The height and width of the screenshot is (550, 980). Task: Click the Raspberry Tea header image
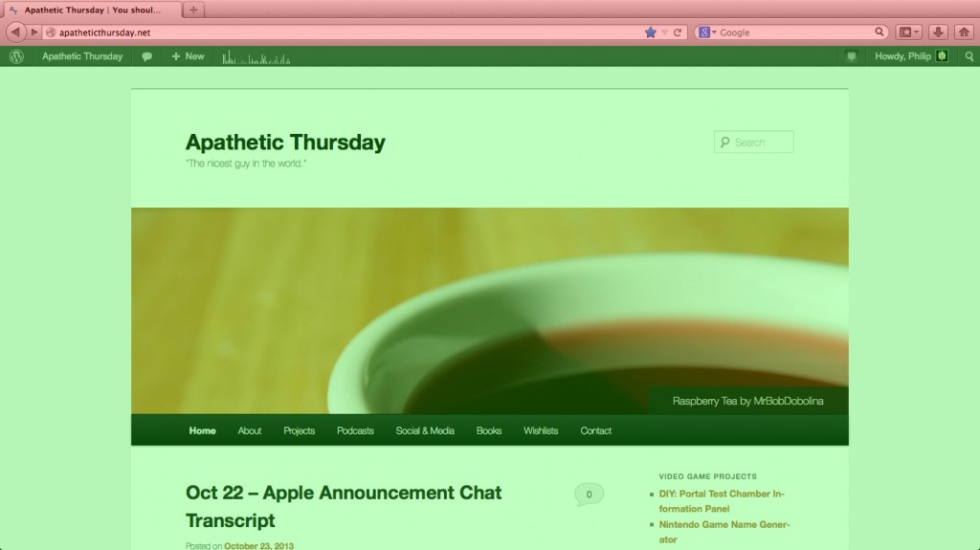click(489, 311)
